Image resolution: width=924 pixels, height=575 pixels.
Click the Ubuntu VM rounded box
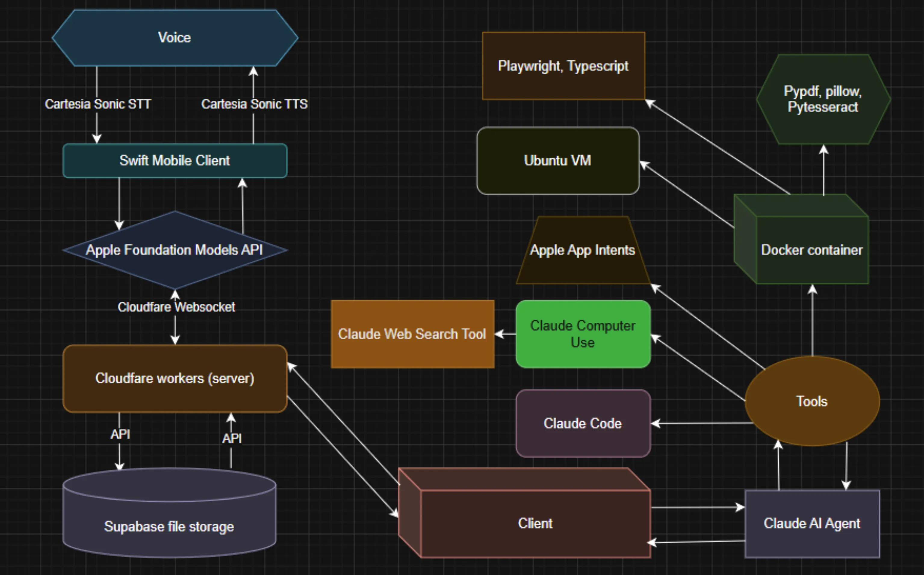click(557, 161)
